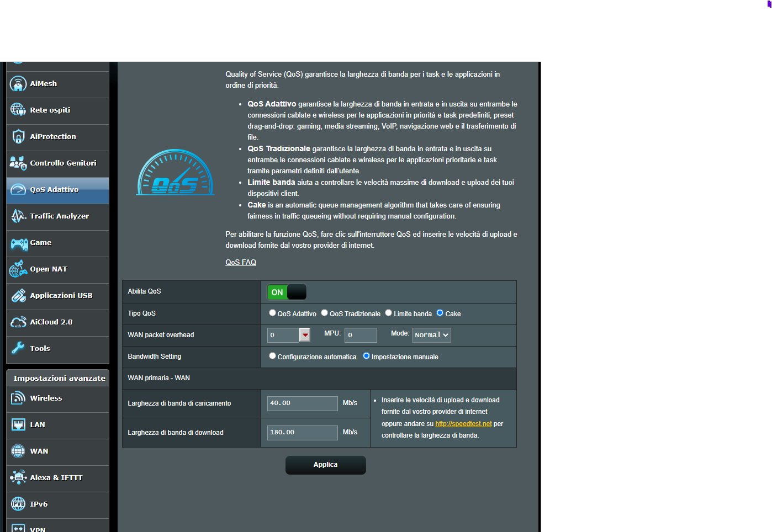Select AiCloud 2.0 in the sidebar
This screenshot has height=532, width=772.
[57, 323]
